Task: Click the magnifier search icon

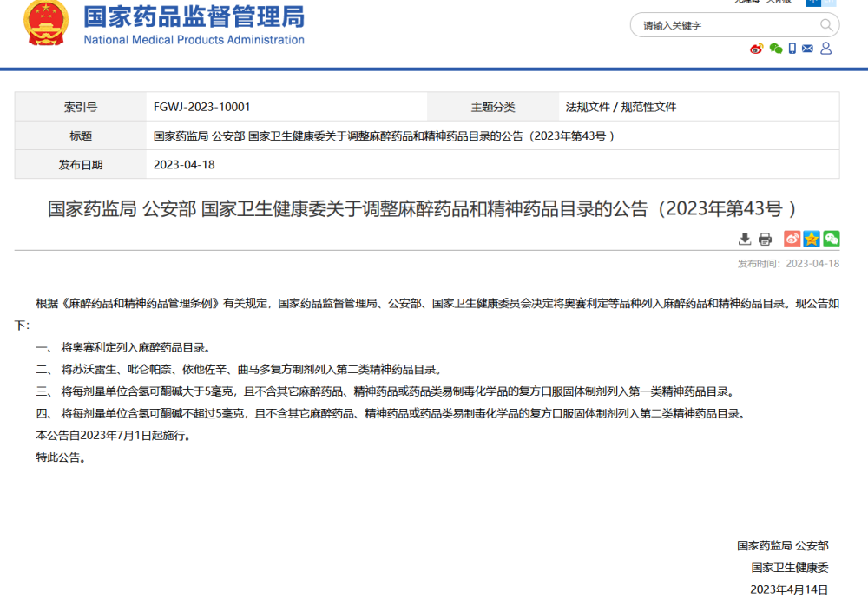Action: (x=826, y=25)
